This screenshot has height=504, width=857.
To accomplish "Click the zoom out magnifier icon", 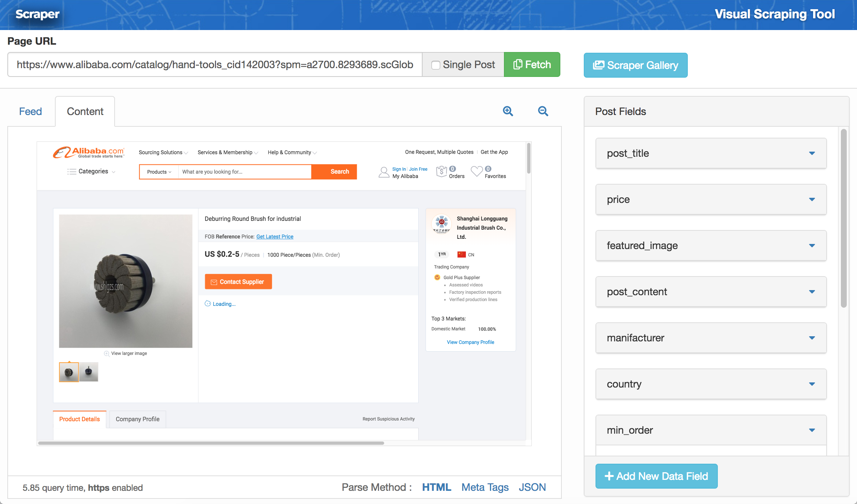I will coord(543,111).
